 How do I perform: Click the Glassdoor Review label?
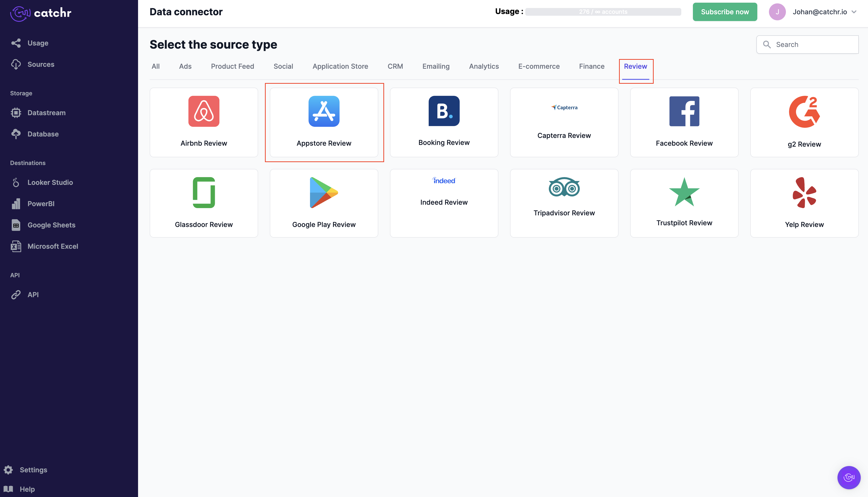[x=204, y=225]
